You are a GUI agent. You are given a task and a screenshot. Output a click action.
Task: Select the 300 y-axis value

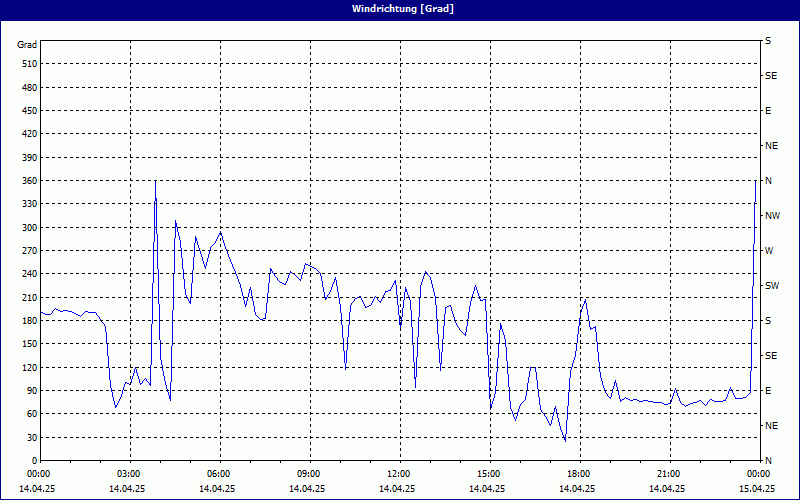pyautogui.click(x=30, y=228)
